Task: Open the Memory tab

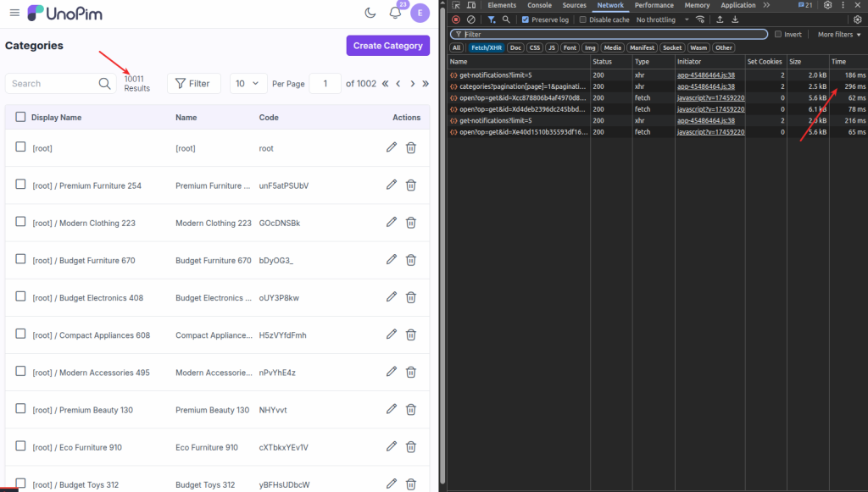Action: [x=697, y=5]
